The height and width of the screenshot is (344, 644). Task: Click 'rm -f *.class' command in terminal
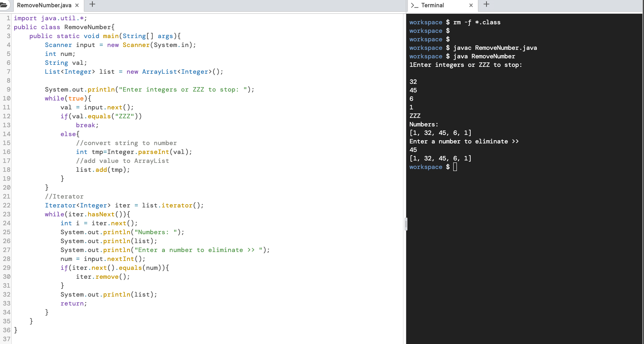(477, 22)
